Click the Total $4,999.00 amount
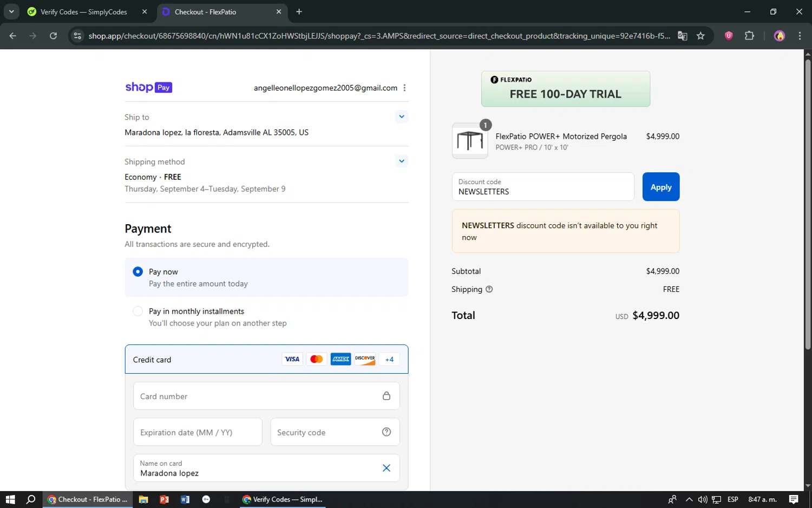The image size is (812, 508). point(656,315)
